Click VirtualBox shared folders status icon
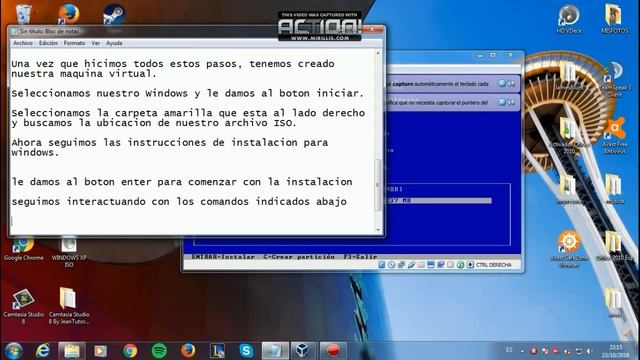 tap(421, 265)
